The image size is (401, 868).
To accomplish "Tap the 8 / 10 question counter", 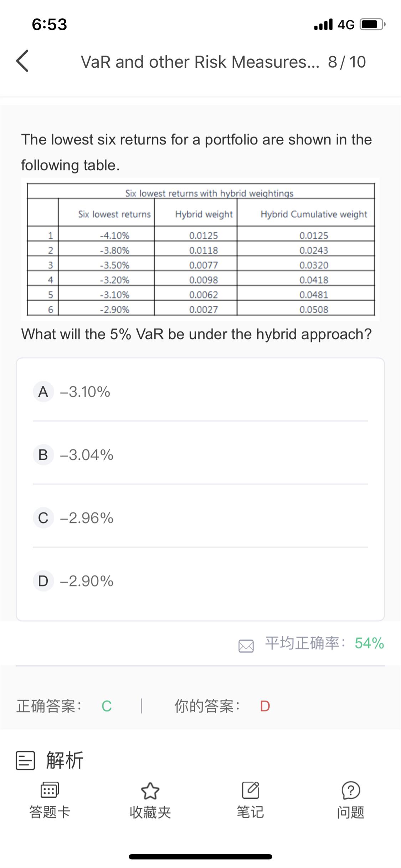I will pos(347,62).
